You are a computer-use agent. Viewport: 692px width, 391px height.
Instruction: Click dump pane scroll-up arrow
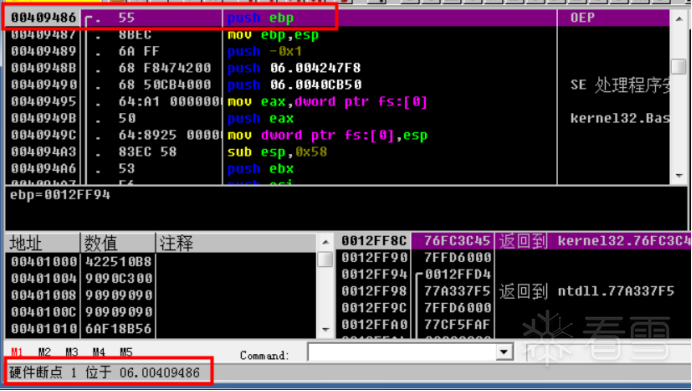(326, 242)
